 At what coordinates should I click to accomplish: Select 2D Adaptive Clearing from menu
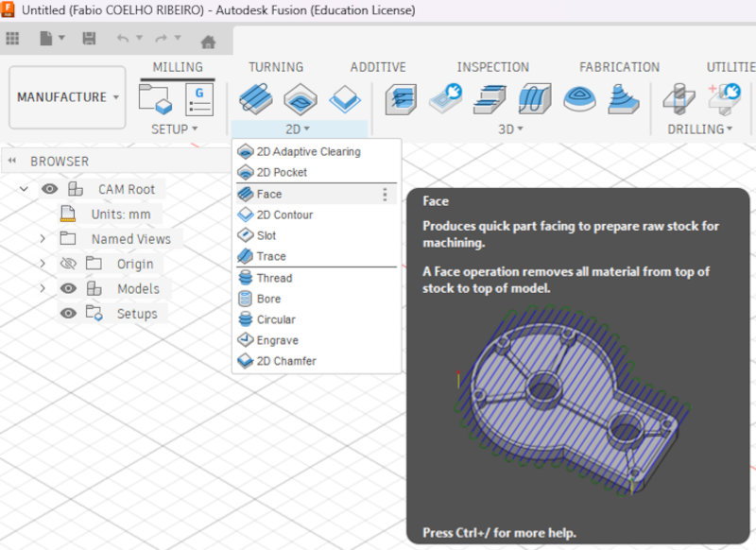[x=317, y=152]
